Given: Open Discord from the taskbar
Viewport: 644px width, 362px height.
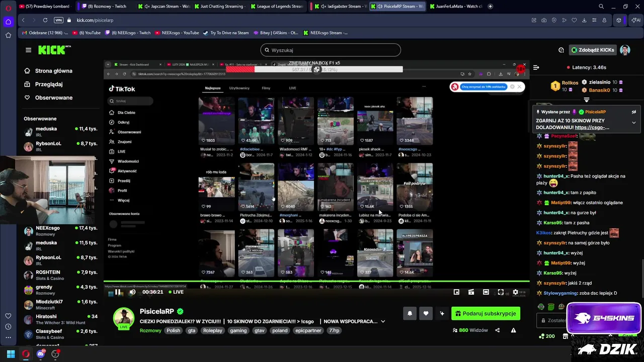Looking at the screenshot, I should [41, 354].
